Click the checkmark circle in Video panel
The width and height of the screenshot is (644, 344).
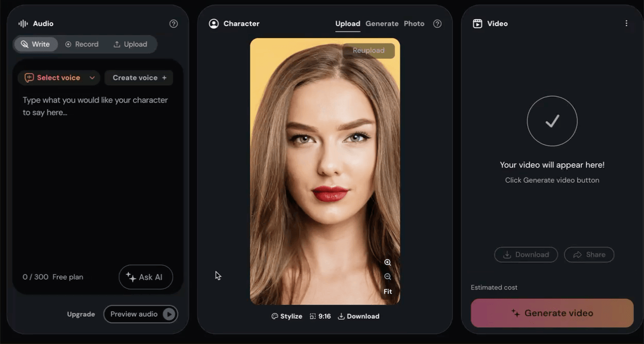click(552, 121)
